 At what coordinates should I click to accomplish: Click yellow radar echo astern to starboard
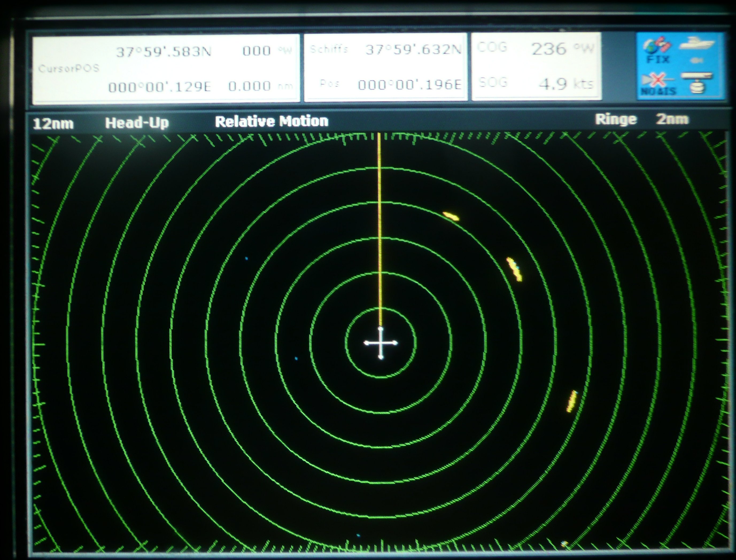(x=572, y=401)
